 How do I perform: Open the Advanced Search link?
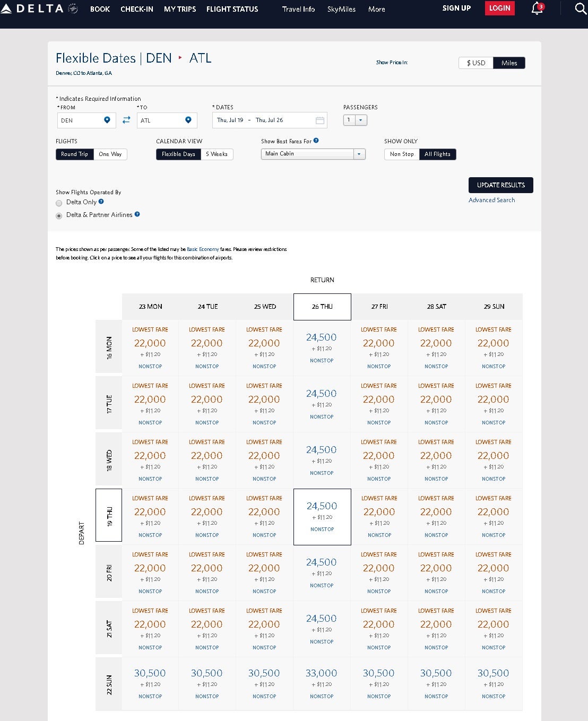pos(491,200)
